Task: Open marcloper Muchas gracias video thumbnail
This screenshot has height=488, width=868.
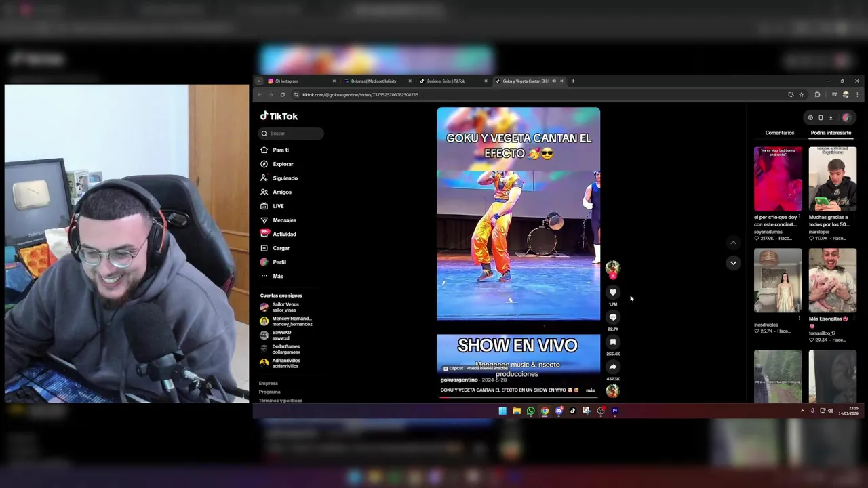Action: click(x=832, y=179)
